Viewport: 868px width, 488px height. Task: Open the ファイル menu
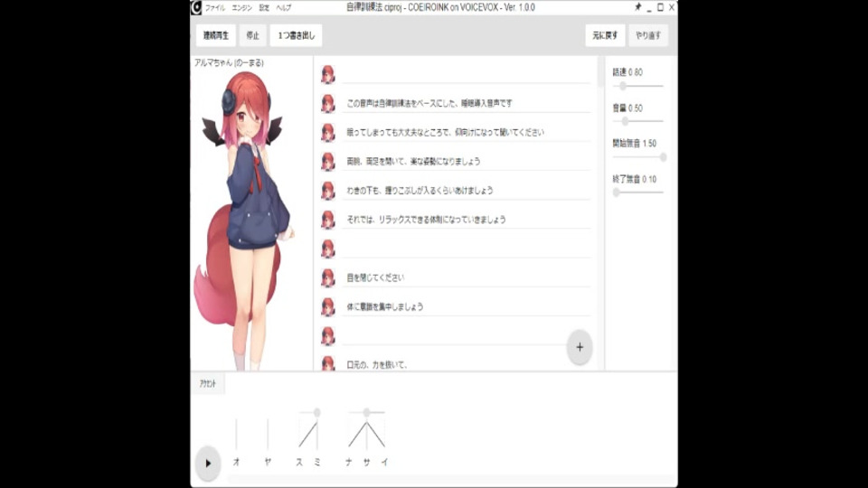[215, 8]
